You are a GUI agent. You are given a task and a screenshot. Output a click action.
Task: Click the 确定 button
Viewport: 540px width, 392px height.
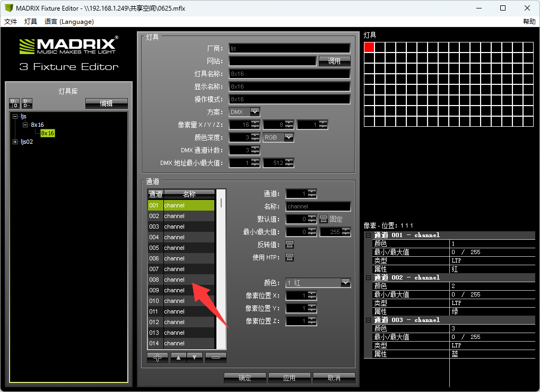coord(245,378)
